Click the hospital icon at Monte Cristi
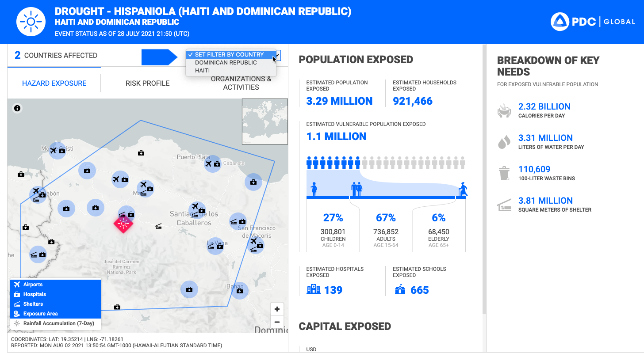Screen dimensions: 644x353 (62, 151)
